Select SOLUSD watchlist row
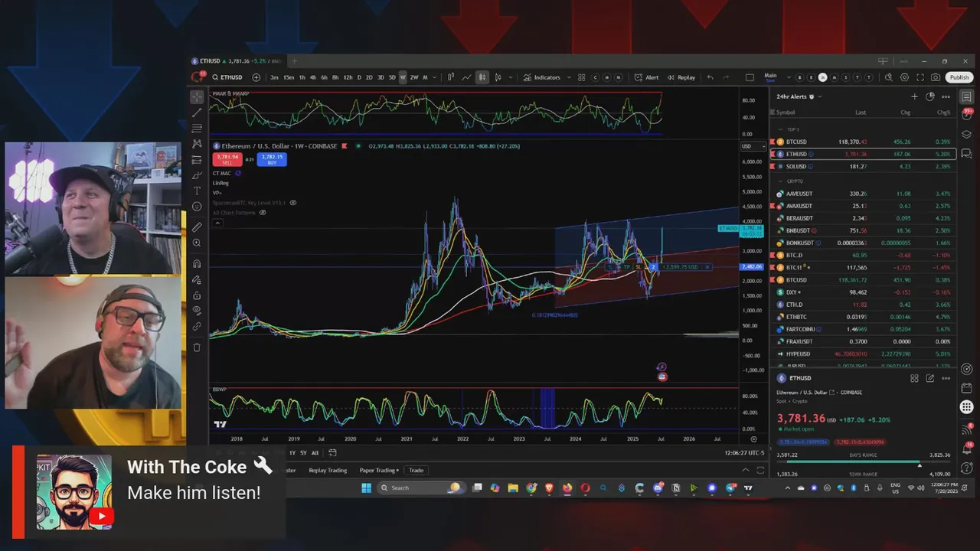 [863, 166]
